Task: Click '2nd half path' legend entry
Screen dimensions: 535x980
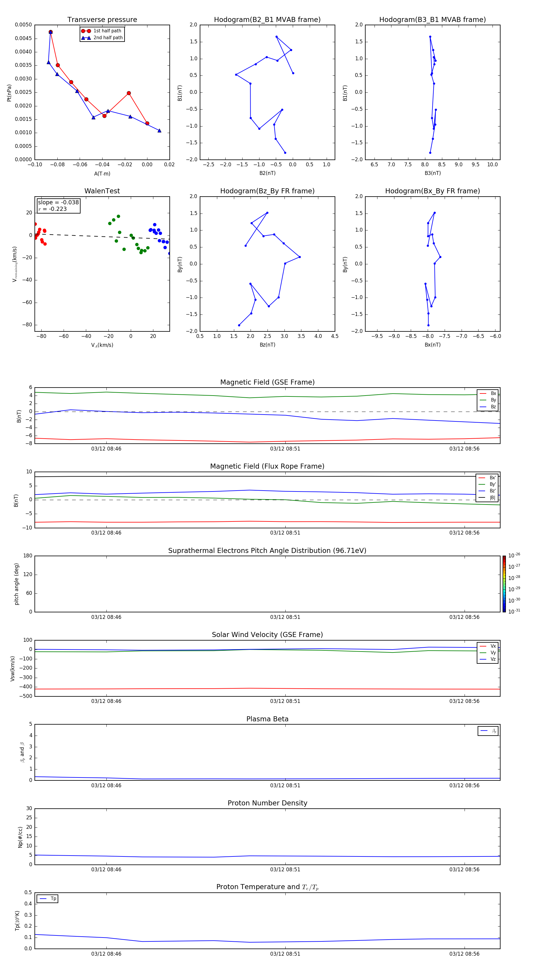Action: click(x=102, y=38)
